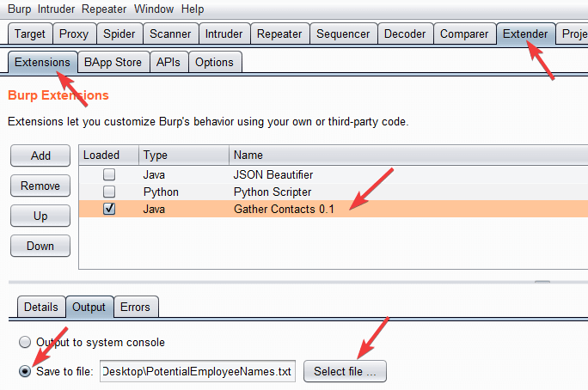
Task: Uncheck the Gather Contacts 0.1 checkbox
Action: [109, 209]
